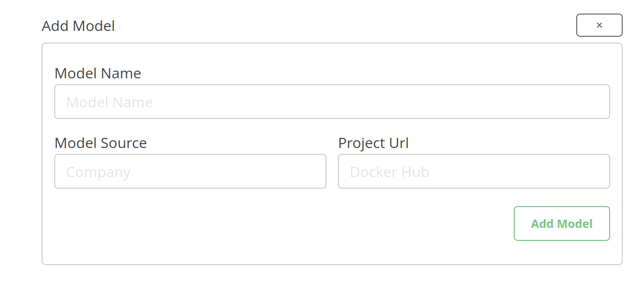
Task: Click the Add Model submit button
Action: [x=562, y=223]
